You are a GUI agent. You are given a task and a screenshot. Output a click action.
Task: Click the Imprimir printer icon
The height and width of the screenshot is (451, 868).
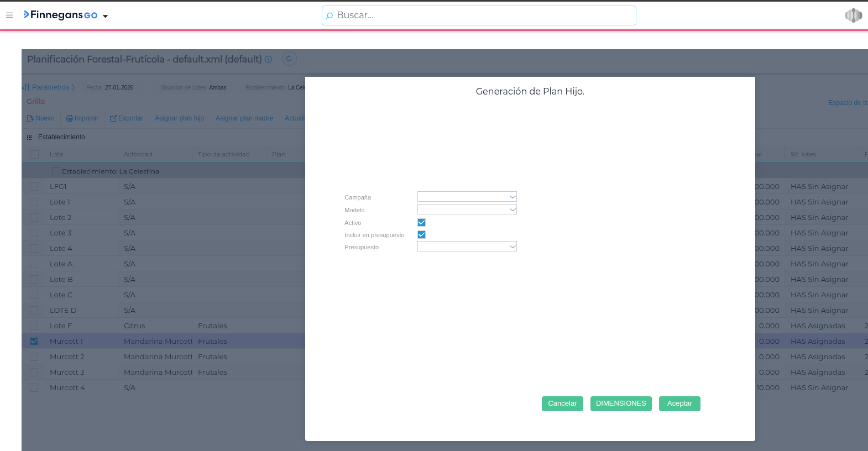tap(70, 118)
